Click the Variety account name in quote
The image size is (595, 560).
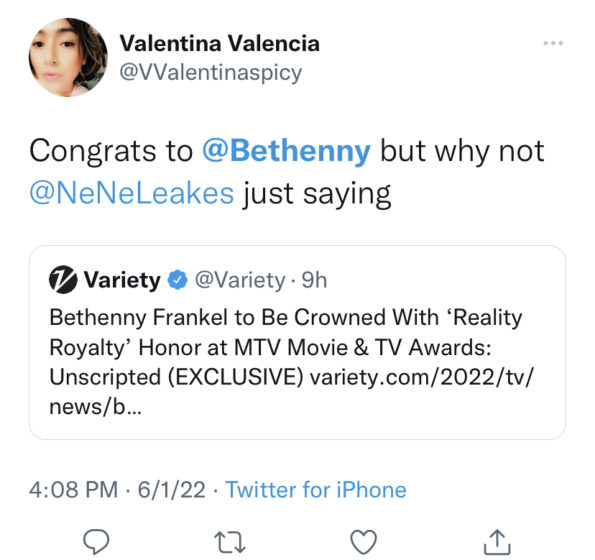click(x=122, y=280)
